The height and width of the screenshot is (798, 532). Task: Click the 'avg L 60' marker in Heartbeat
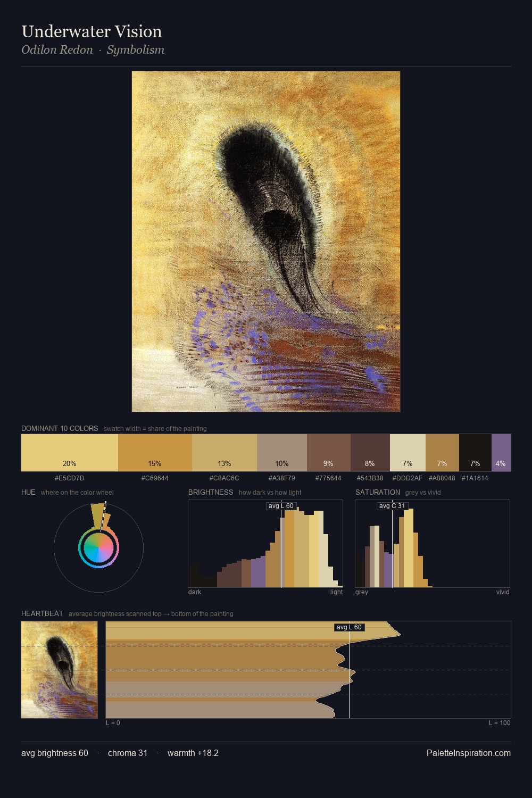click(x=349, y=627)
